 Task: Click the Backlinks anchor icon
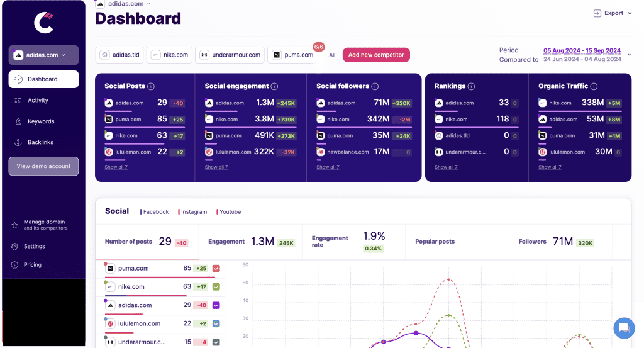[18, 142]
